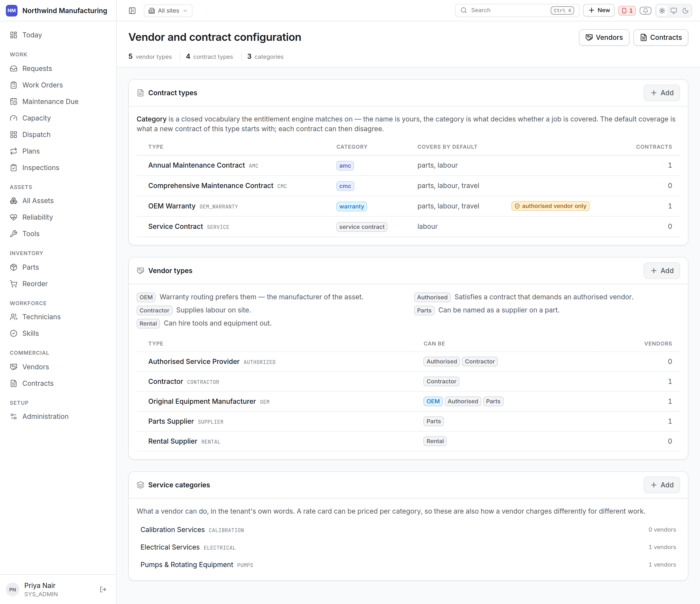Open Parts Supplier vendor type
Screen dimensions: 700x604
(x=408, y=421)
